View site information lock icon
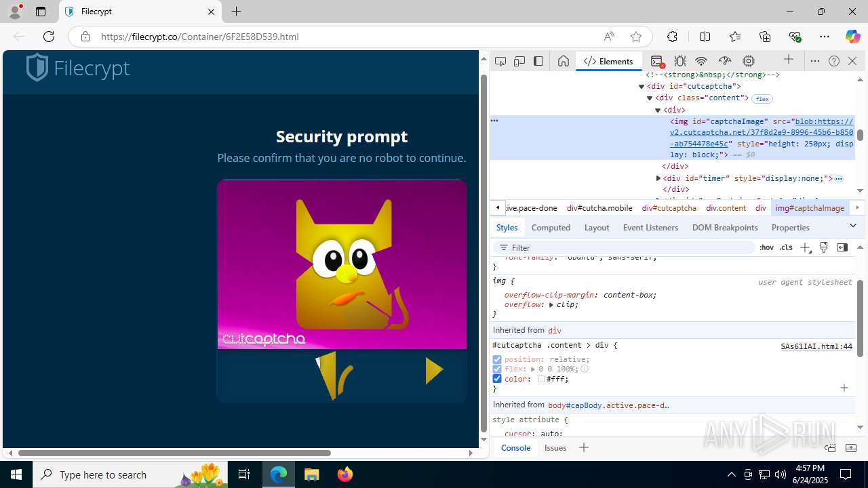This screenshot has height=488, width=868. click(x=85, y=37)
